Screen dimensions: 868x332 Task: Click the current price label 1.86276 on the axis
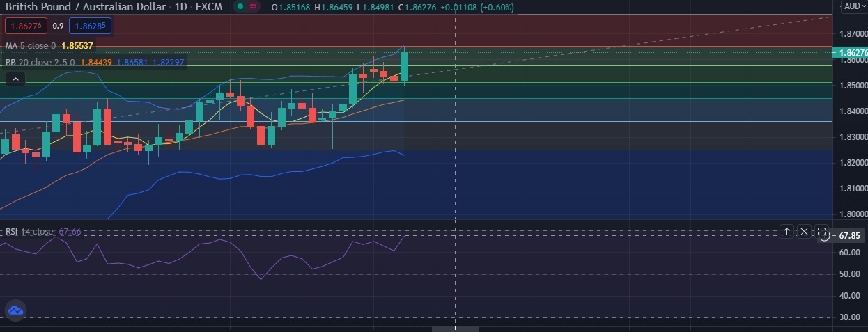pyautogui.click(x=852, y=53)
